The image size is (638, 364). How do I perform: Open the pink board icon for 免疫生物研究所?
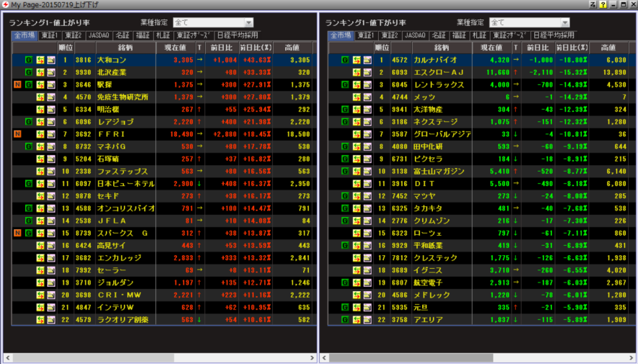coord(51,97)
